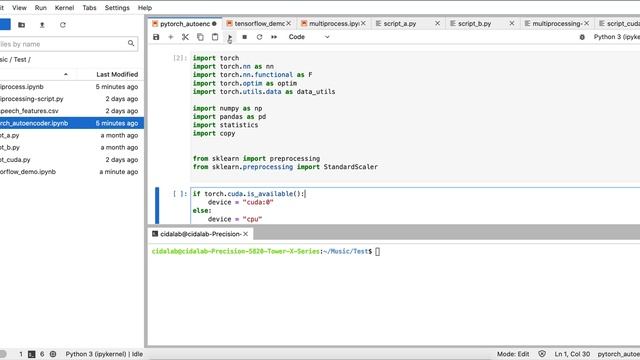640x360 pixels.
Task: Refresh the file browser list
Action: 62,25
